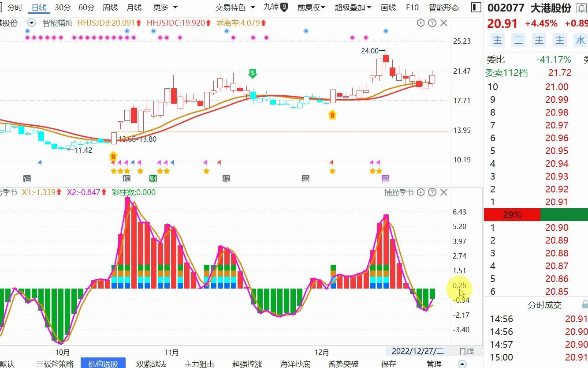Click the B buy marker near 13.66-13.80
This screenshot has width=588, height=368.
[113, 156]
